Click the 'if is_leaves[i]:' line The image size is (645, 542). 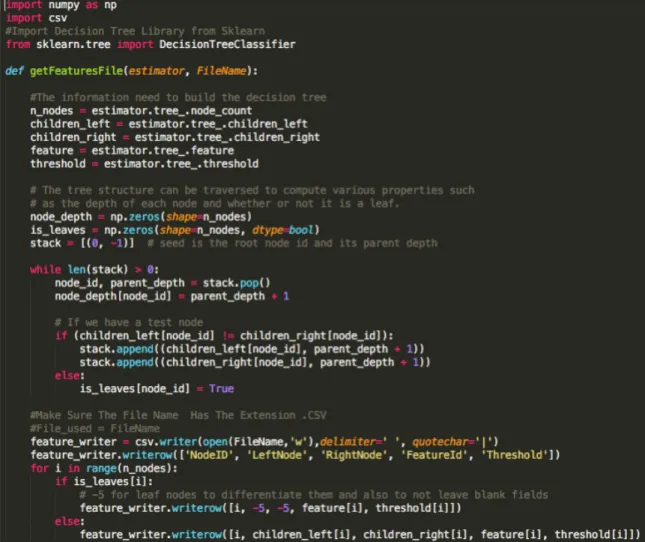104,482
